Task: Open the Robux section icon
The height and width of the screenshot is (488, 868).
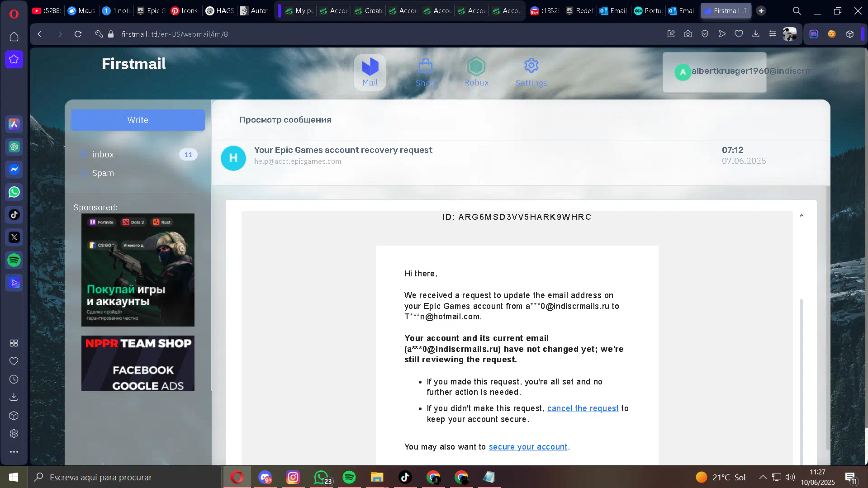Action: click(476, 72)
